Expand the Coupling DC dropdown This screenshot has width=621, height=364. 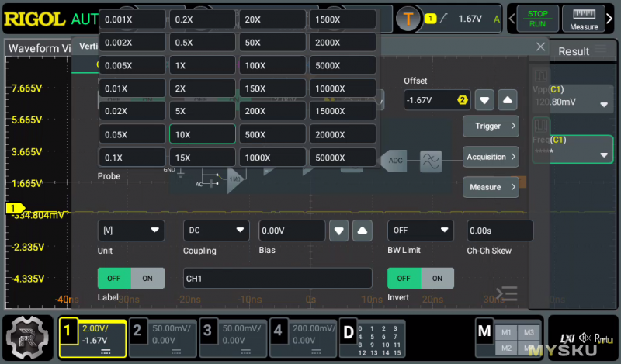(217, 231)
